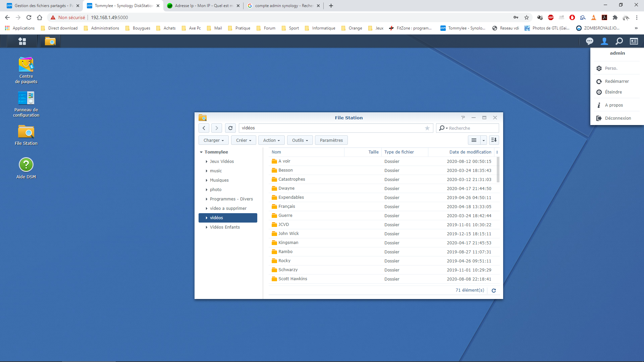The image size is (644, 362).
Task: Select video a supprimer tree folder
Action: coord(228,208)
